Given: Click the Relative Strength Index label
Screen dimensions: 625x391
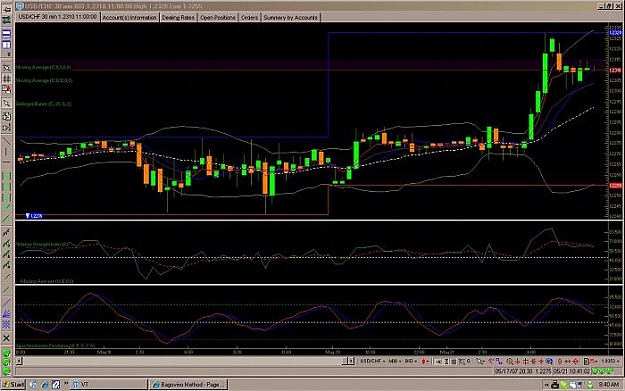Looking at the screenshot, I should click(x=42, y=244).
